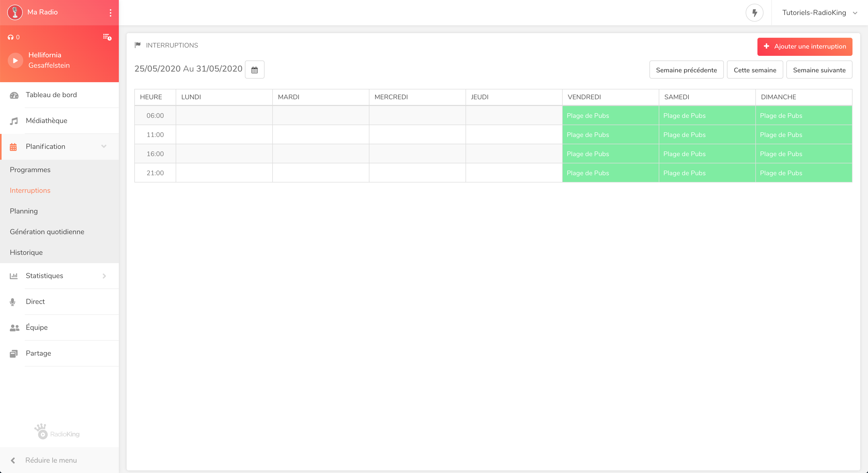The image size is (868, 473).
Task: Click Semaine suivante button
Action: pos(819,70)
